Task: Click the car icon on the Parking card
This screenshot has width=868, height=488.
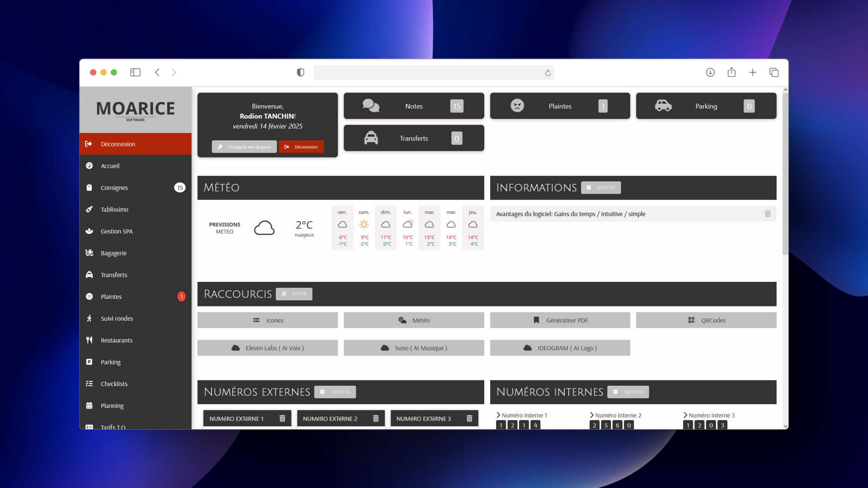Action: [x=663, y=106]
